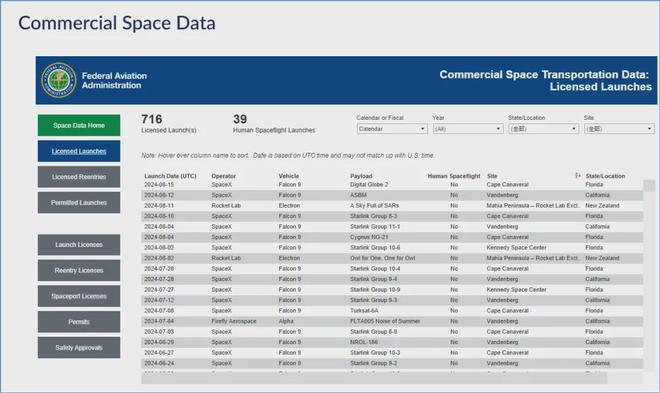Image resolution: width=660 pixels, height=393 pixels.
Task: Click launch date 2024-07-12
Action: tap(159, 300)
